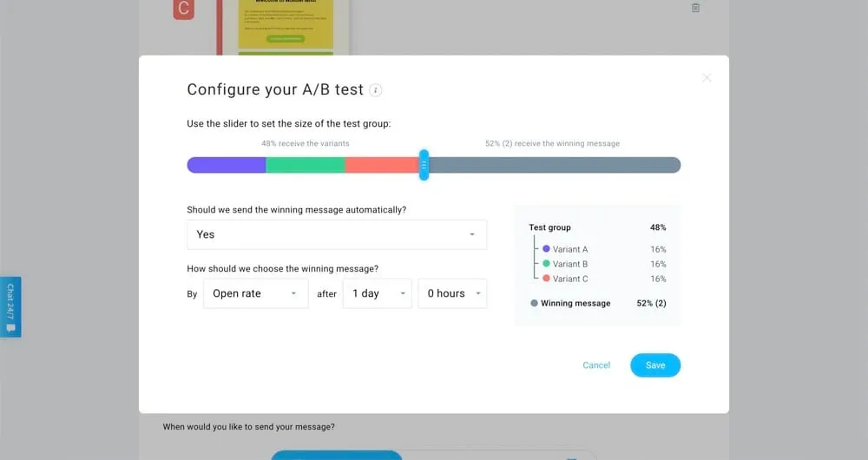The width and height of the screenshot is (868, 460).
Task: Click the purple Variant A slider segment
Action: (227, 165)
